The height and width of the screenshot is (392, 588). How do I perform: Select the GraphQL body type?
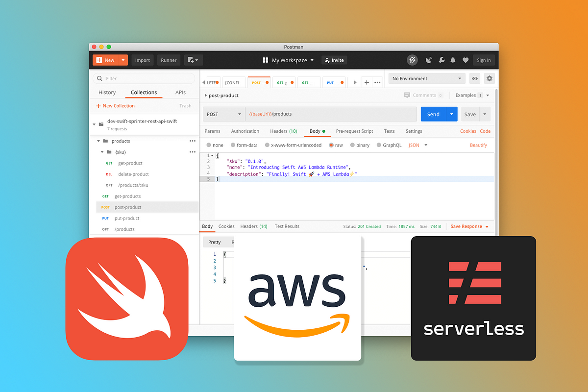(x=379, y=145)
